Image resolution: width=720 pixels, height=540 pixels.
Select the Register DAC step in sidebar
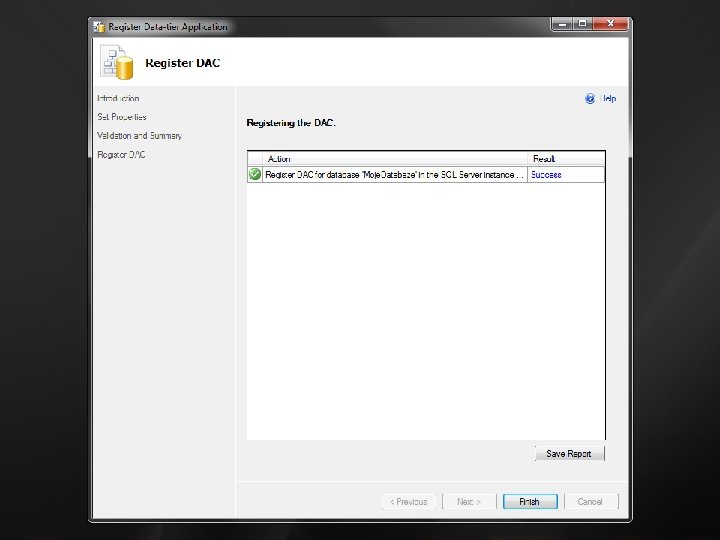pyautogui.click(x=121, y=154)
